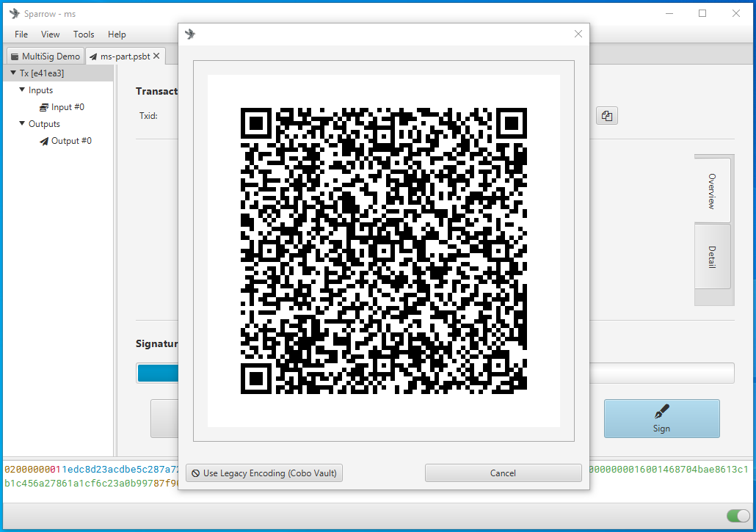Switch to the Detail side tab
The height and width of the screenshot is (532, 756).
[712, 256]
